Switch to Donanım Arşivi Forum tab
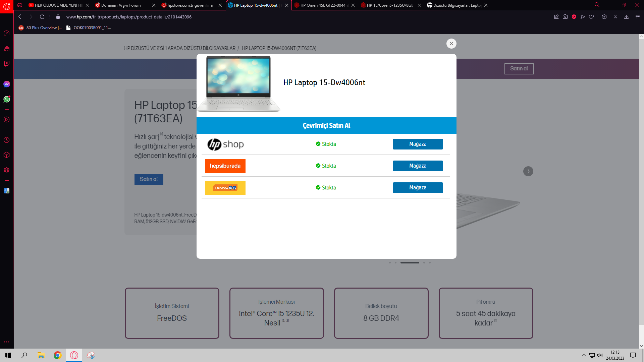This screenshot has width=644, height=362. click(121, 5)
